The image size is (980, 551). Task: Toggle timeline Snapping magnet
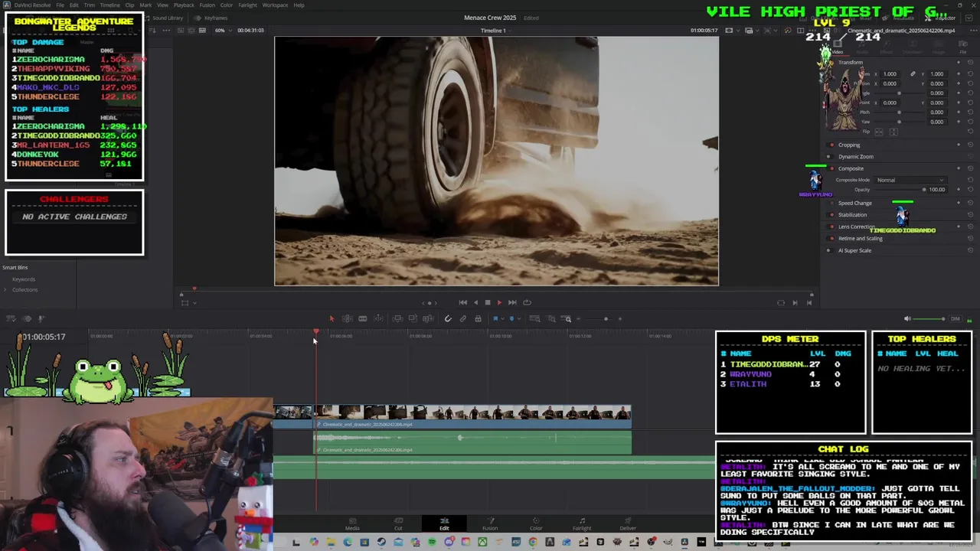[x=448, y=318]
